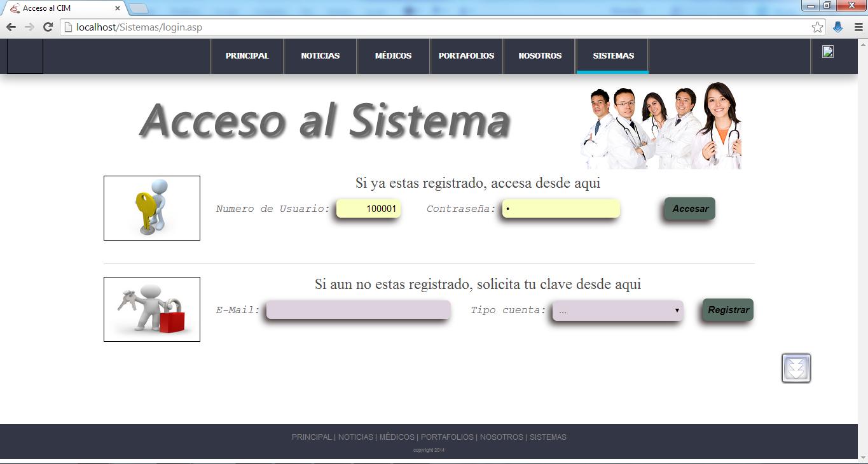
Task: Click the 'Numero de Usuario:' label
Action: point(273,209)
